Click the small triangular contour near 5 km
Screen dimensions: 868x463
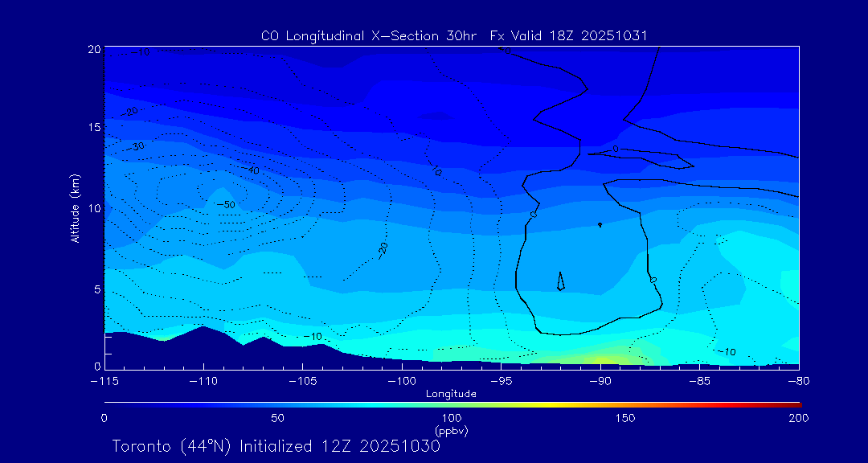560,281
